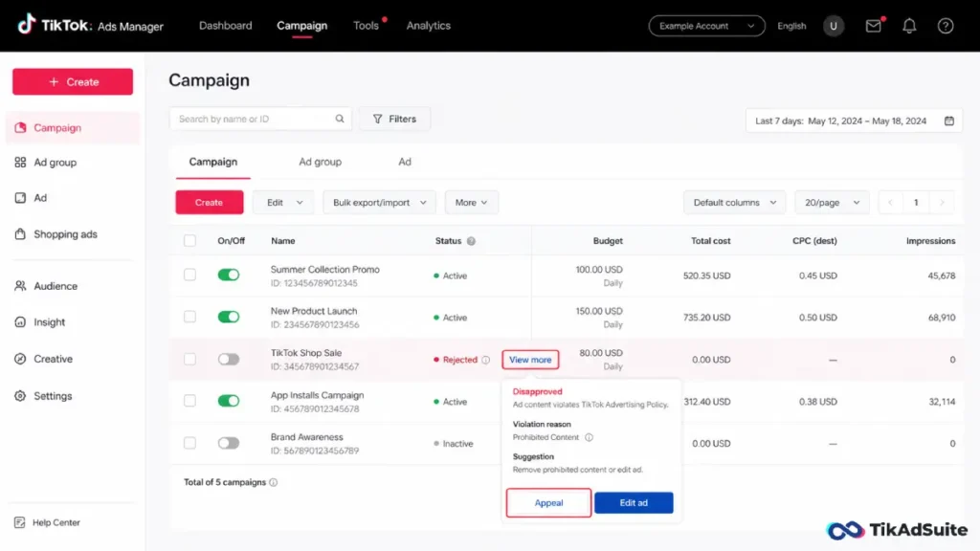The width and height of the screenshot is (980, 551).
Task: Open Tools in the top navigation
Action: (x=367, y=26)
